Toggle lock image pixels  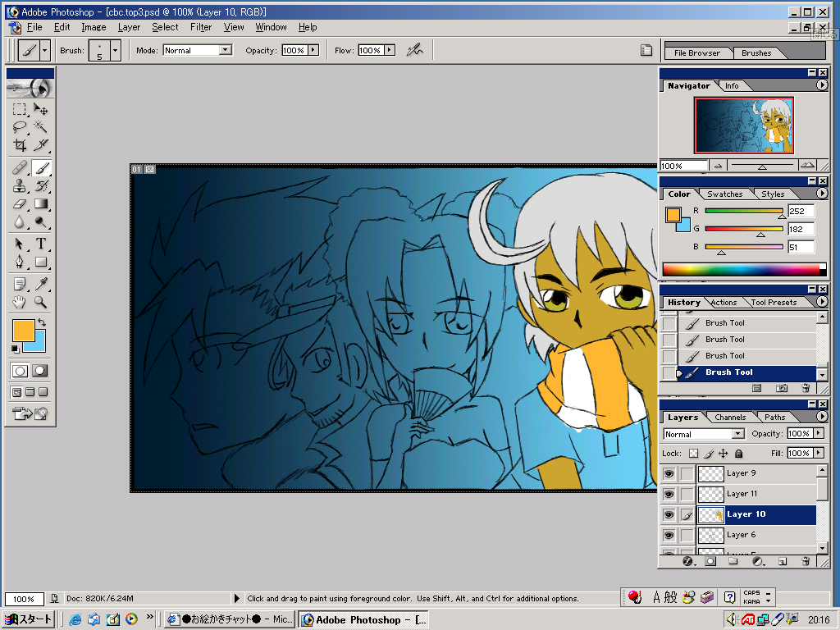click(x=709, y=453)
